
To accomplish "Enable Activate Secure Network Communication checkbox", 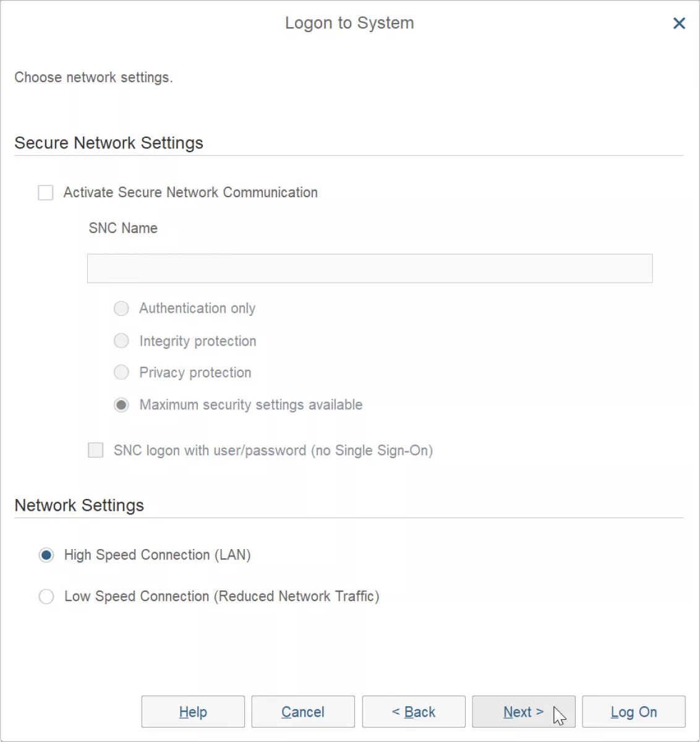I will click(x=46, y=193).
